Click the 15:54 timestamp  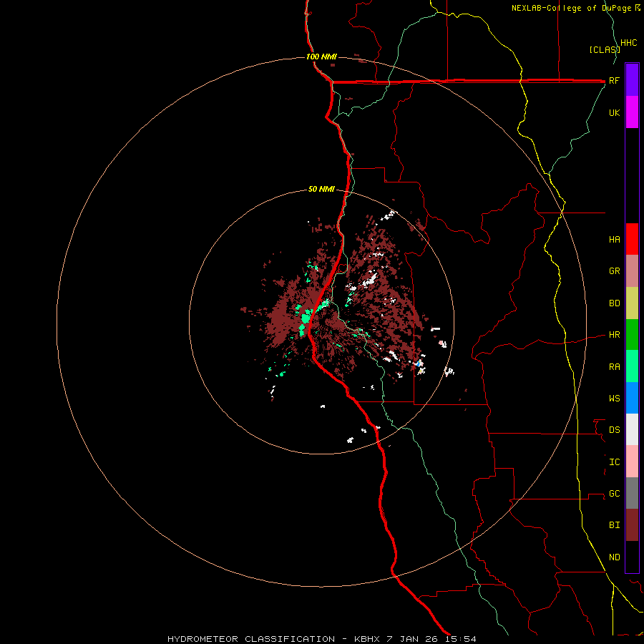(x=460, y=639)
